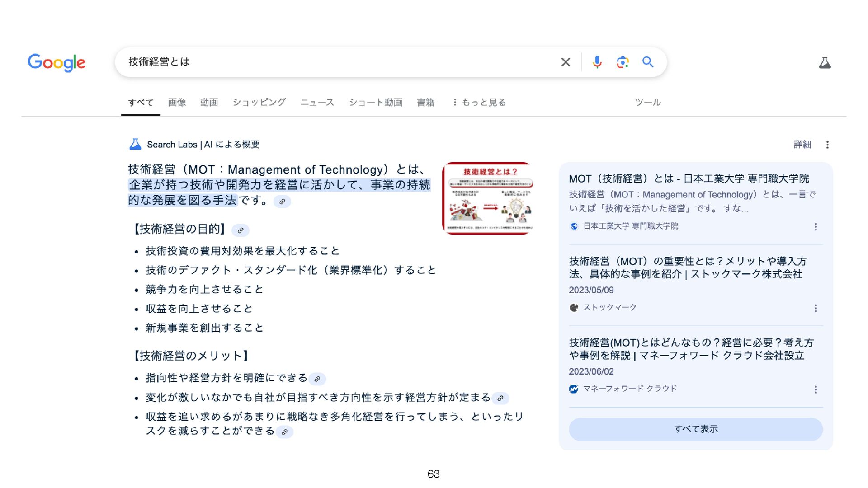Open three-dot menu for マネーフォワード クラウド result

tap(816, 389)
